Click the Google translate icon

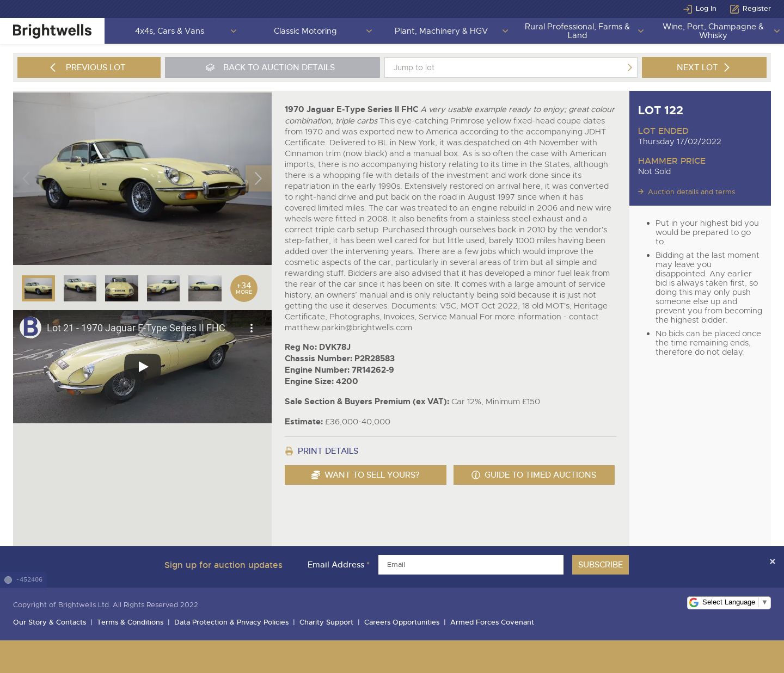point(694,602)
